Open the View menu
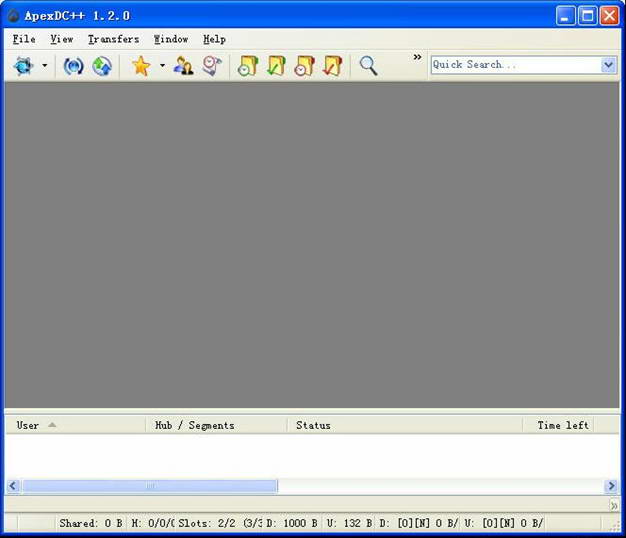This screenshot has width=626, height=538. [62, 39]
